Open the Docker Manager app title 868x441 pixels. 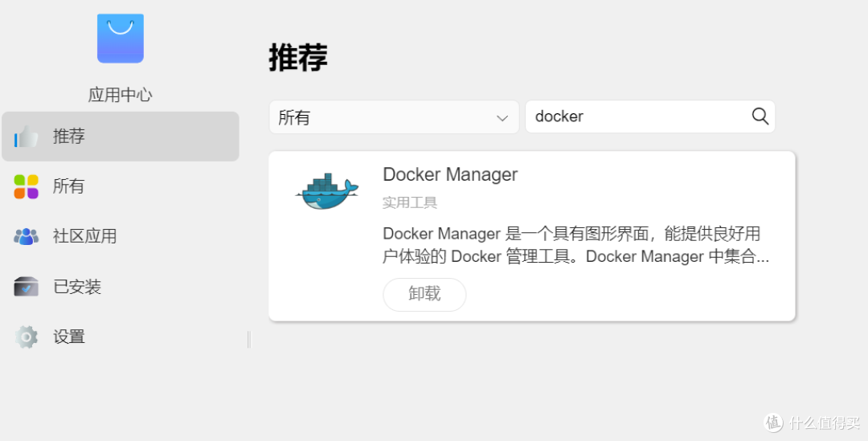coord(450,174)
